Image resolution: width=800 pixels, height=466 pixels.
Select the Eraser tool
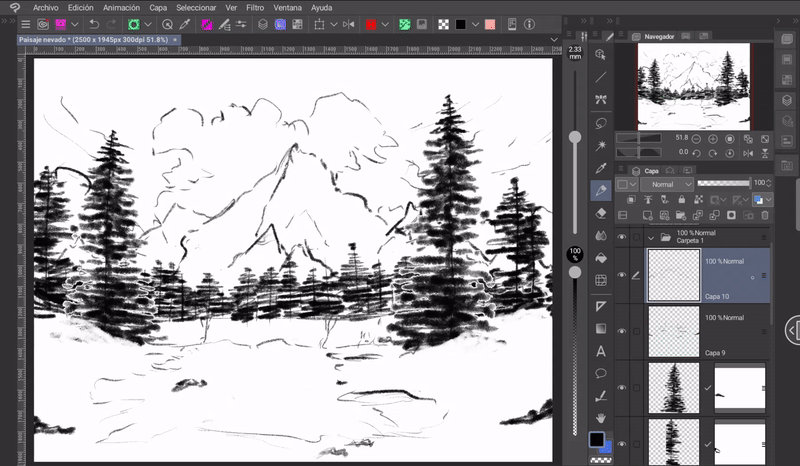pyautogui.click(x=601, y=212)
